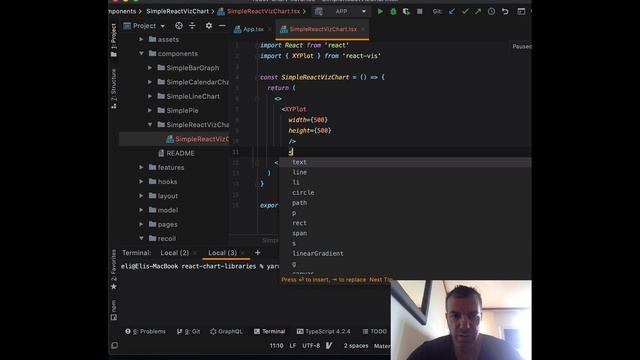
Task: Collapse the recoil folder
Action: [141, 238]
